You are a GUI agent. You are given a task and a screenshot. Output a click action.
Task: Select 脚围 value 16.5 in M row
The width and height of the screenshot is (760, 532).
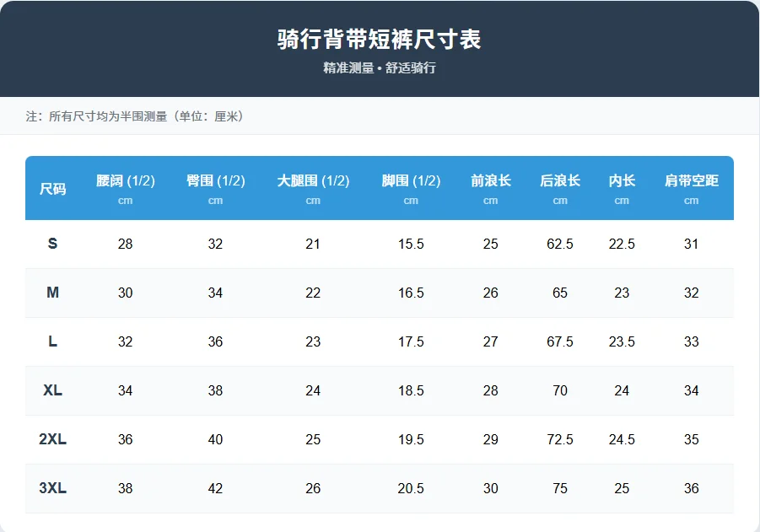click(411, 293)
